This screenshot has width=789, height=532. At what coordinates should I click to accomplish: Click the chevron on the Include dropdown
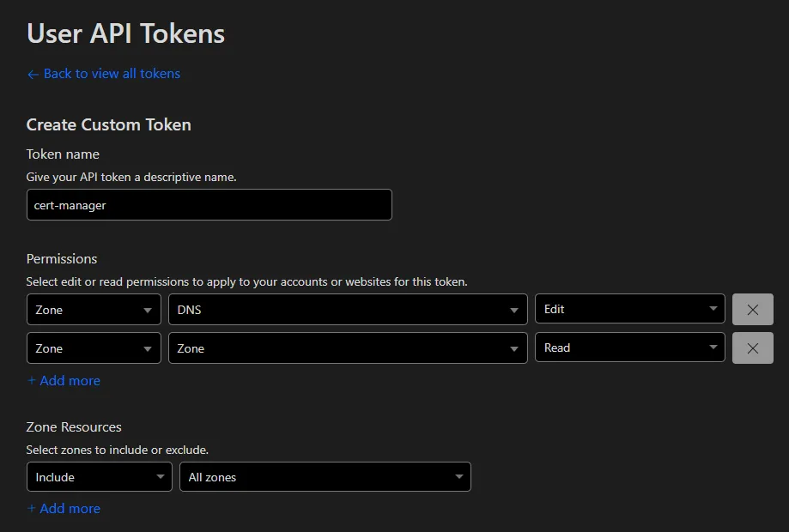click(161, 476)
